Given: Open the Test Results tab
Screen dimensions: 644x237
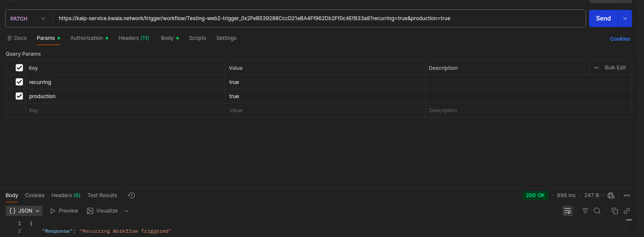Looking at the screenshot, I should 102,195.
